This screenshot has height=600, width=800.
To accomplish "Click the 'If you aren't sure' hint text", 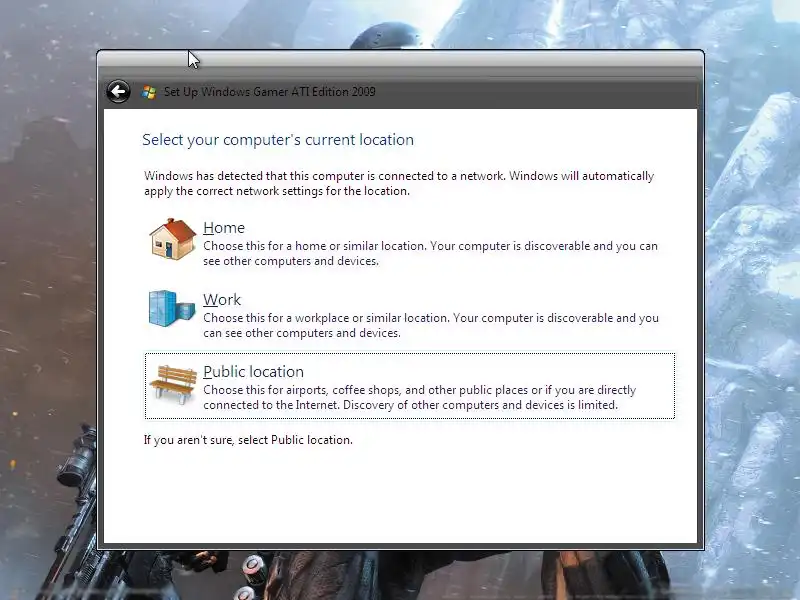I will [x=248, y=440].
